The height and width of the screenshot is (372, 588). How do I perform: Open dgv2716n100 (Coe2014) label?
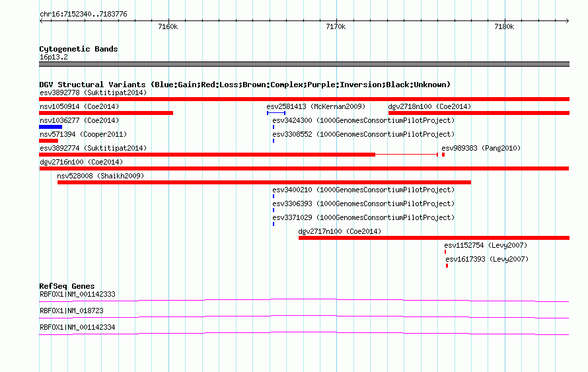pyautogui.click(x=81, y=162)
